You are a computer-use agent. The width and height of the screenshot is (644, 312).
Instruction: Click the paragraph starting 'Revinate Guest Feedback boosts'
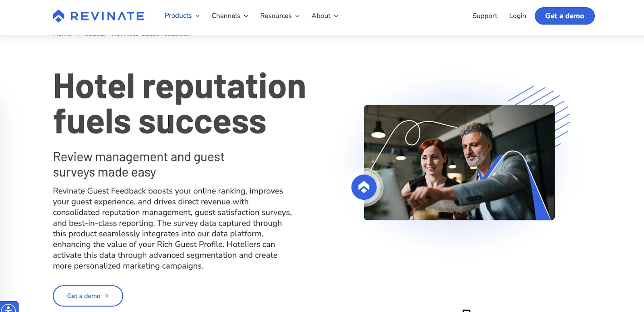(172, 228)
